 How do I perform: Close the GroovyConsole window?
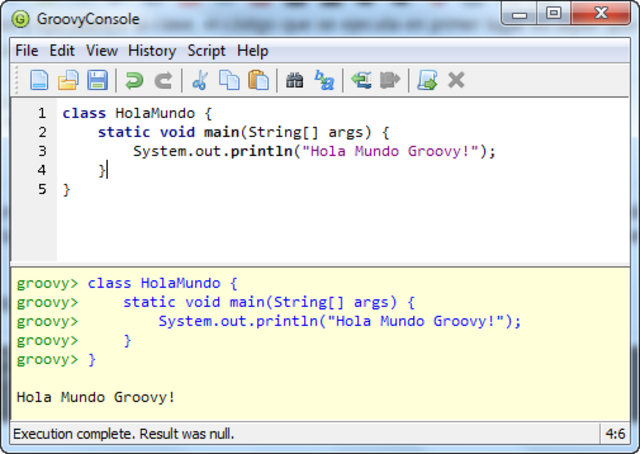(x=600, y=13)
